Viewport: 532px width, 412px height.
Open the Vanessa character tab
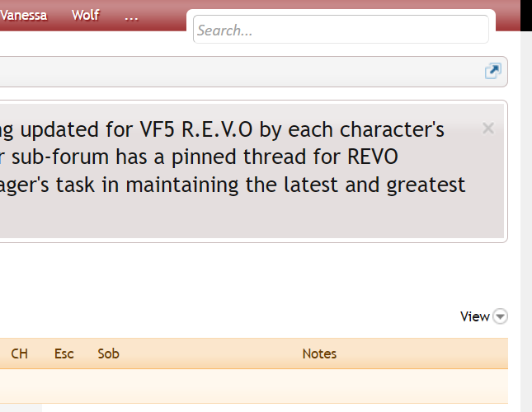23,15
